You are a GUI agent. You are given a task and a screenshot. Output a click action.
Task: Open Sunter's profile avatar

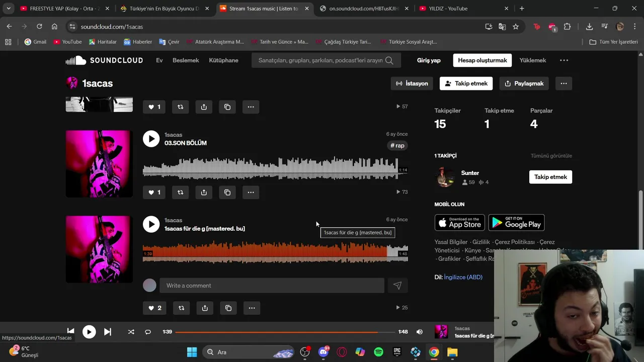[445, 177]
